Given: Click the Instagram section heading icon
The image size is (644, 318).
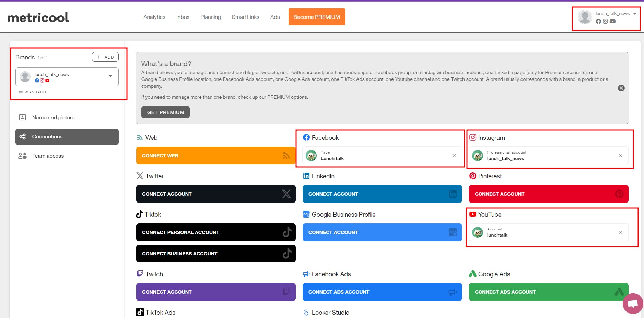Looking at the screenshot, I should point(473,137).
